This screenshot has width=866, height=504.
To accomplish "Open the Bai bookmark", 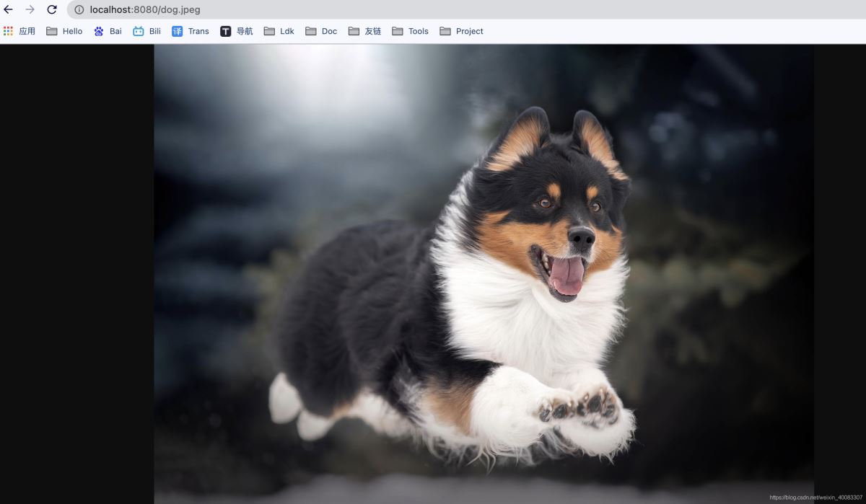I will click(108, 31).
